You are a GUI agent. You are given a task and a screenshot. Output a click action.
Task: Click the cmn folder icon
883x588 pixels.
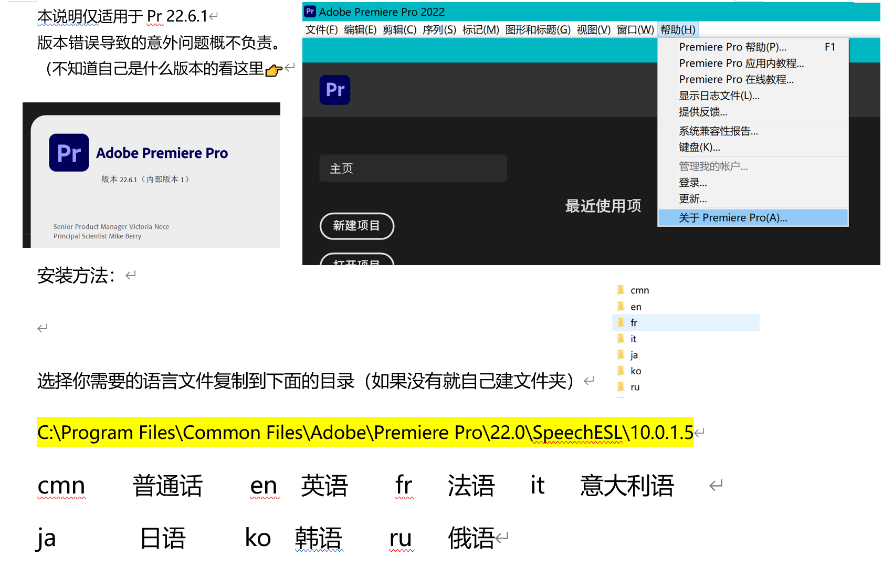[x=621, y=290]
